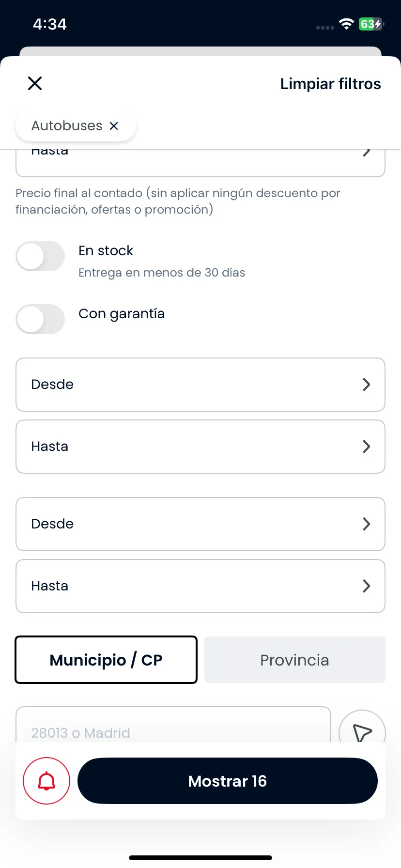The height and width of the screenshot is (868, 401).
Task: Tap chevron on second Hasta field
Action: point(367,586)
